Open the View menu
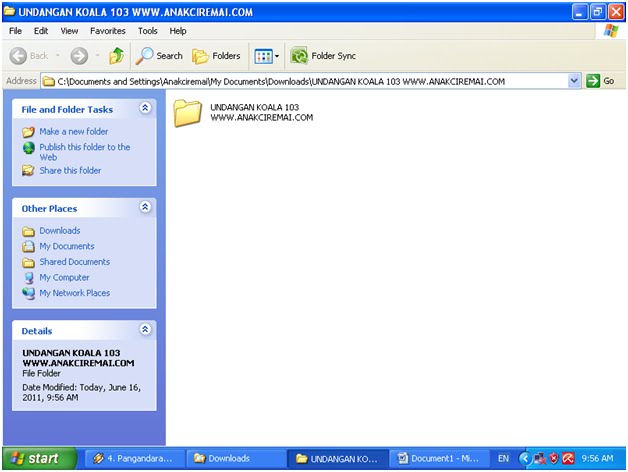Viewport: 628px width, 472px height. click(x=69, y=31)
